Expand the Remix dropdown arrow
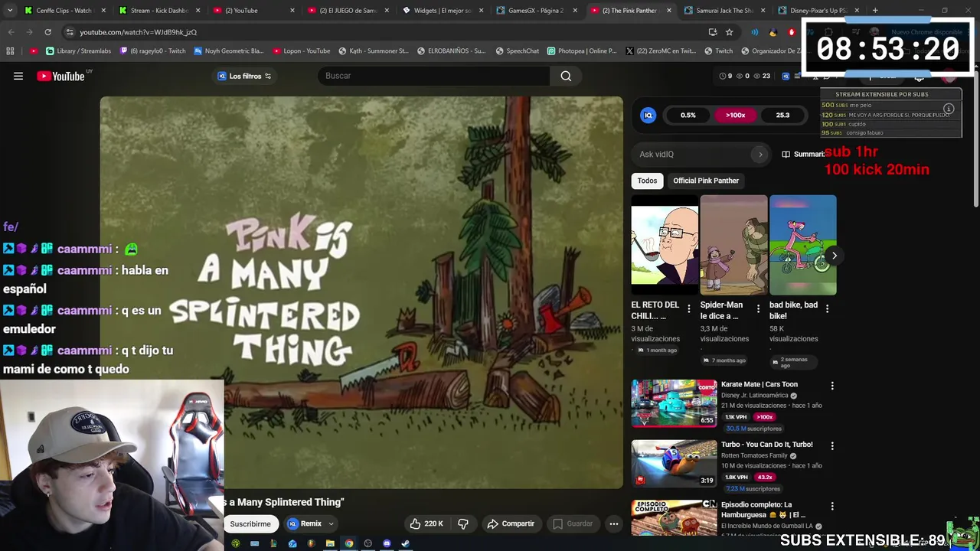Screen dimensions: 980x551 tap(331, 524)
